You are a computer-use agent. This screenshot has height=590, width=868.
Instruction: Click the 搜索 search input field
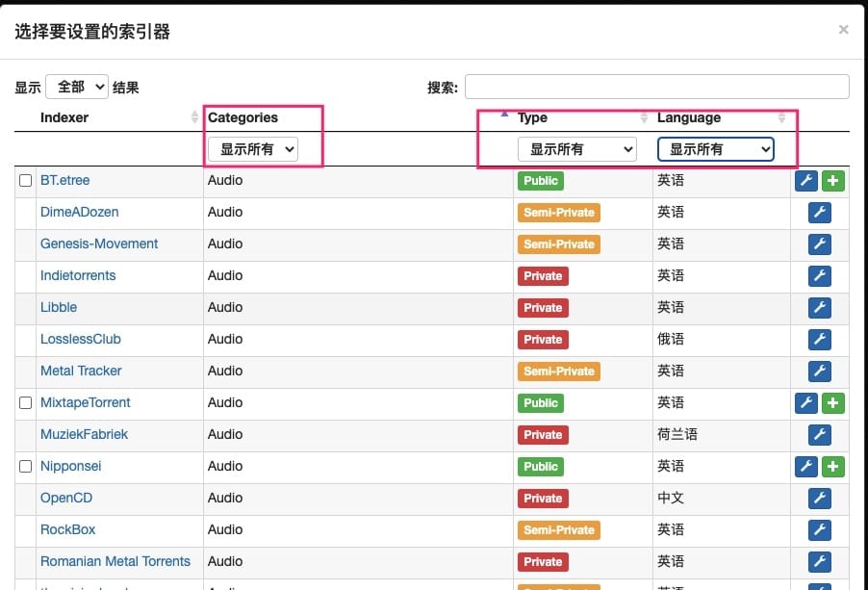pyautogui.click(x=656, y=87)
